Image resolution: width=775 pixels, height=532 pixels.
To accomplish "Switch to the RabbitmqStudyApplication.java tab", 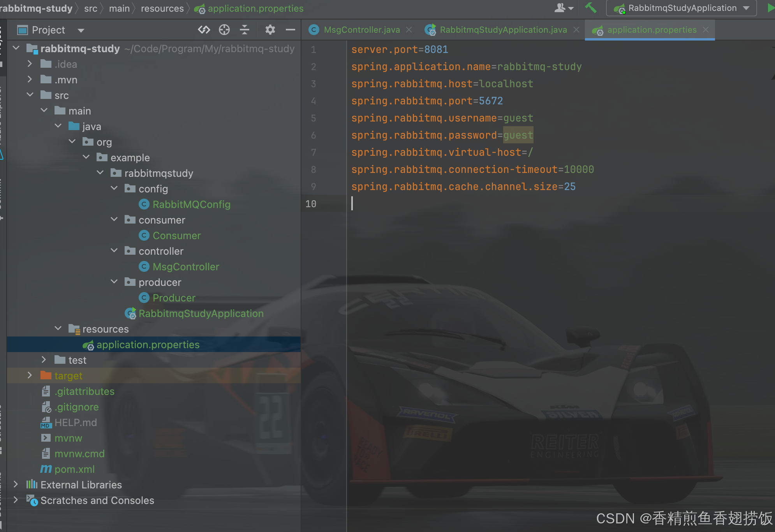I will click(503, 30).
